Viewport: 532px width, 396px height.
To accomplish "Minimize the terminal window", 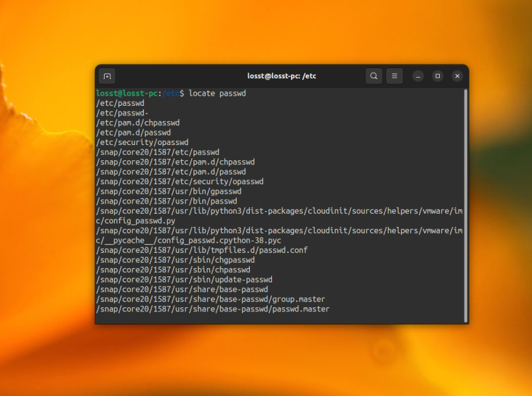I will pos(418,76).
